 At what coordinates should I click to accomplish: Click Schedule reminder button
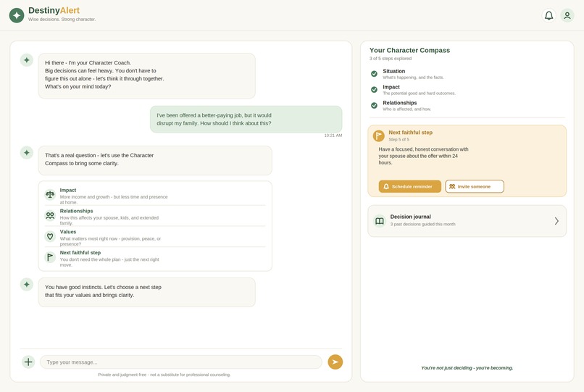point(409,186)
